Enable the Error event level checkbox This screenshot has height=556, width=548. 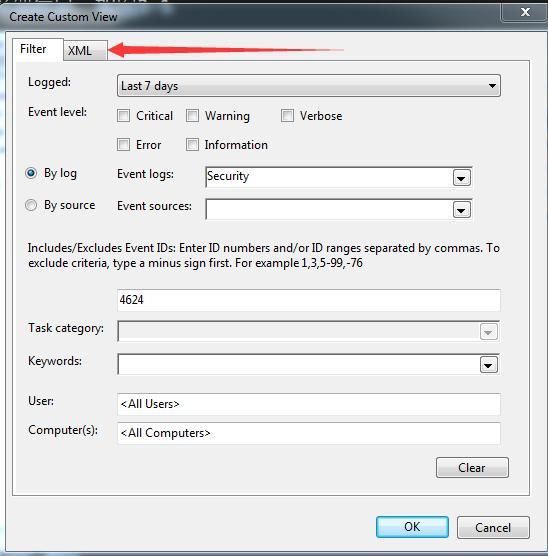click(x=123, y=145)
